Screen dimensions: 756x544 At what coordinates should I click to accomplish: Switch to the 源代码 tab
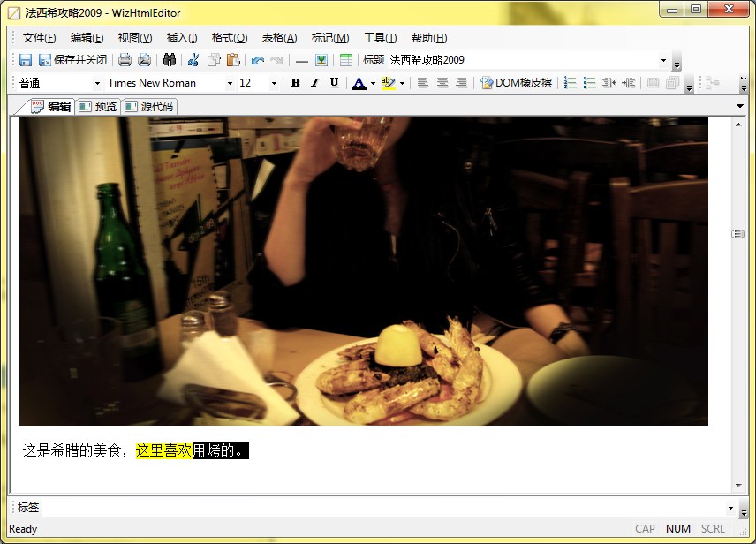(150, 106)
